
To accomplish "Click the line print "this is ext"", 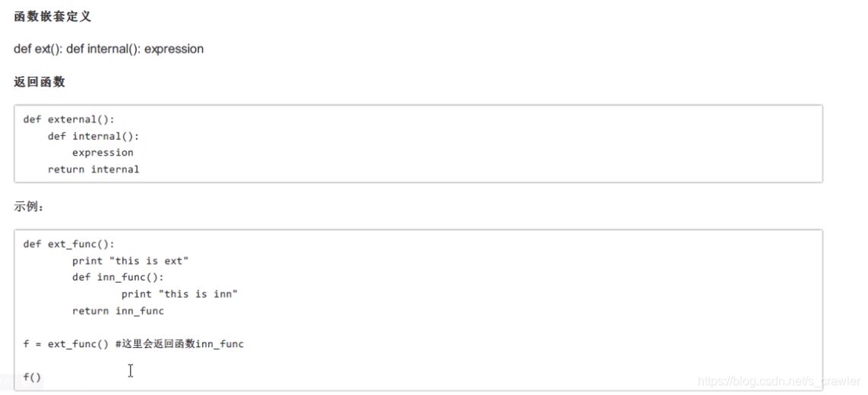I will [x=131, y=261].
